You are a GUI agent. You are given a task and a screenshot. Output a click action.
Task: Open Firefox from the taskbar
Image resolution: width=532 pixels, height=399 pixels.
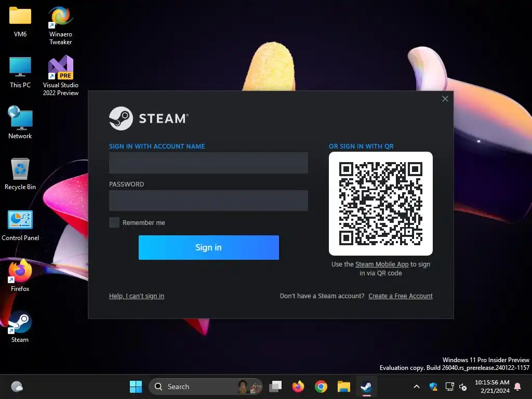click(x=298, y=387)
